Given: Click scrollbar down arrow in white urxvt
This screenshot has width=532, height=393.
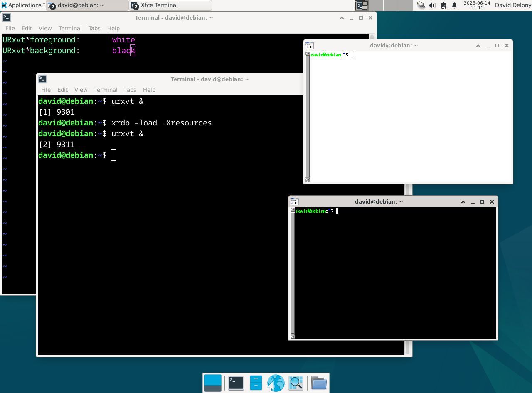Looking at the screenshot, I should pyautogui.click(x=308, y=180).
